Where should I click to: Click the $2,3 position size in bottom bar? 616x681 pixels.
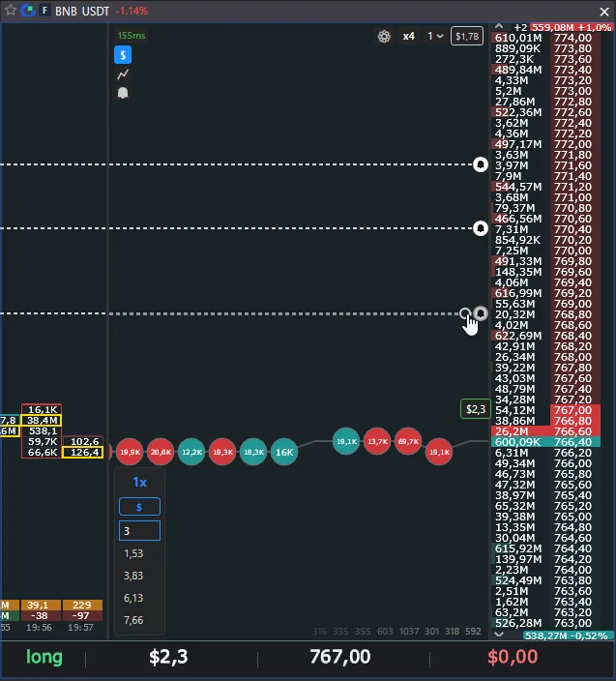168,657
